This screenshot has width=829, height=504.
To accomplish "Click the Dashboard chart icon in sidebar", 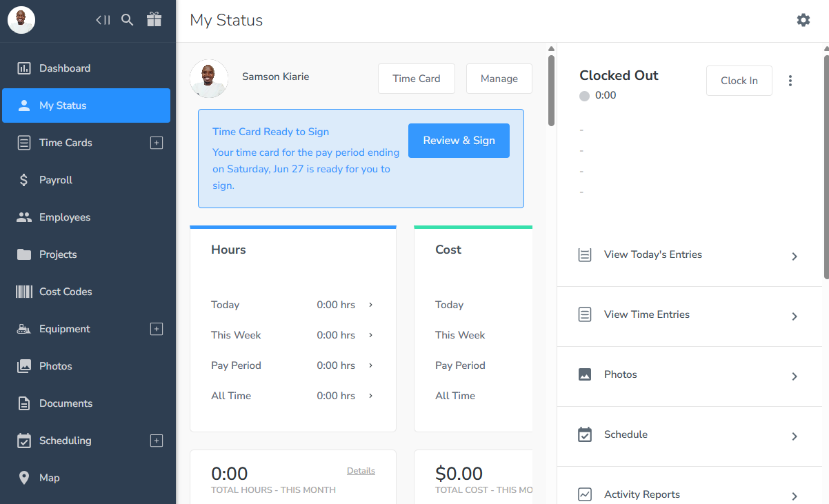I will 24,68.
